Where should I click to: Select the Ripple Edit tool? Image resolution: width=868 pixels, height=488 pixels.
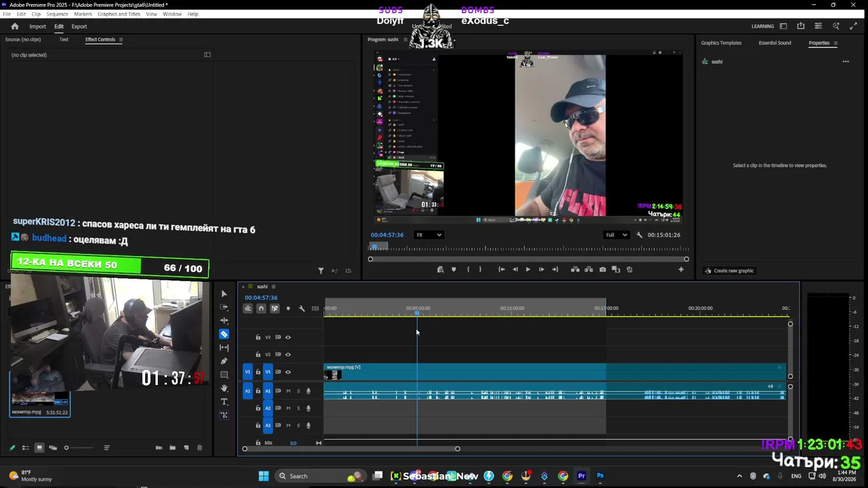pyautogui.click(x=224, y=321)
